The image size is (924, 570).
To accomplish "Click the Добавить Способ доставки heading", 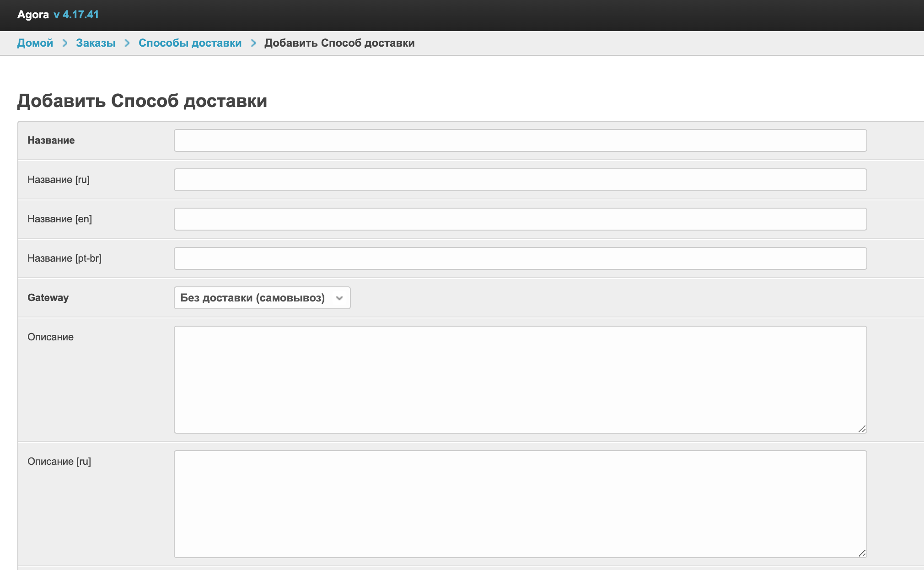I will [142, 101].
